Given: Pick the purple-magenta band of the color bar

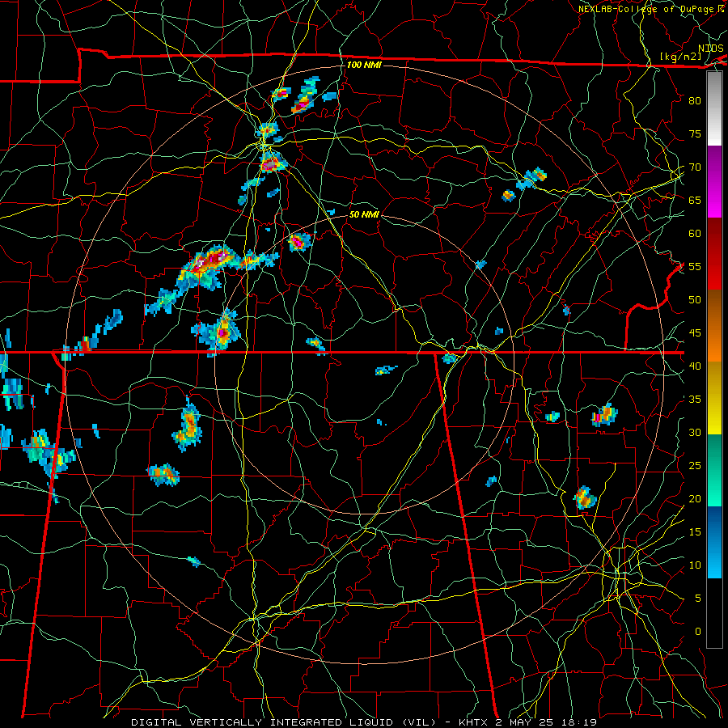Looking at the screenshot, I should (x=714, y=181).
